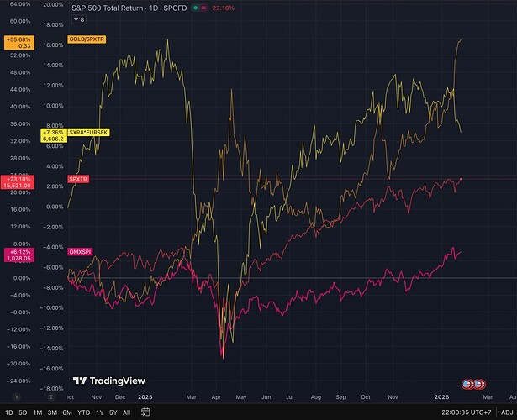Select the SPXTR series label
517x420 pixels.
(x=78, y=179)
